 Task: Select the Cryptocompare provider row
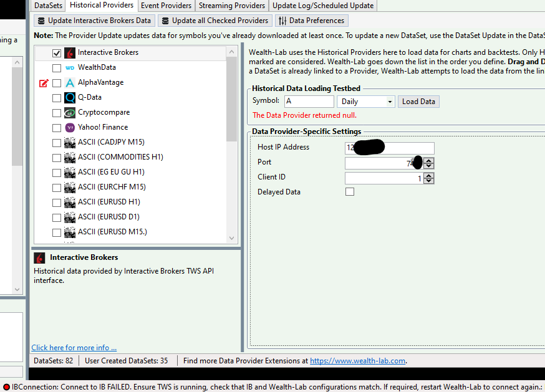(x=130, y=113)
